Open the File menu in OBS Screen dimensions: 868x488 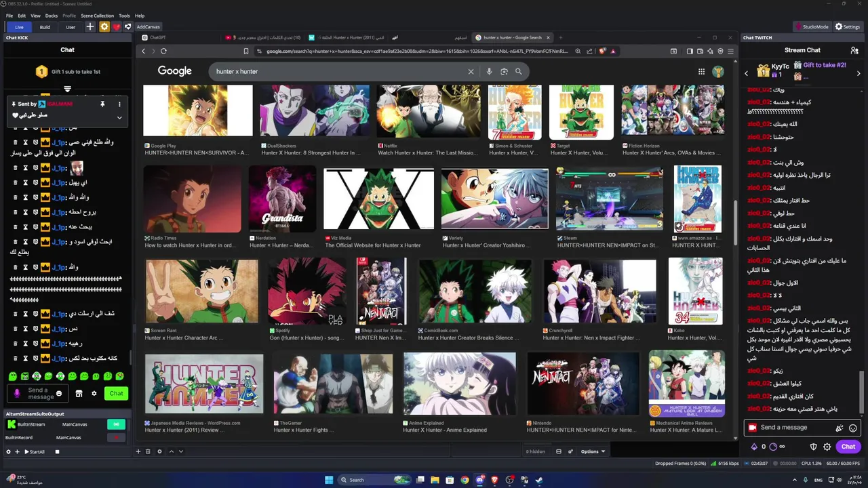click(9, 16)
